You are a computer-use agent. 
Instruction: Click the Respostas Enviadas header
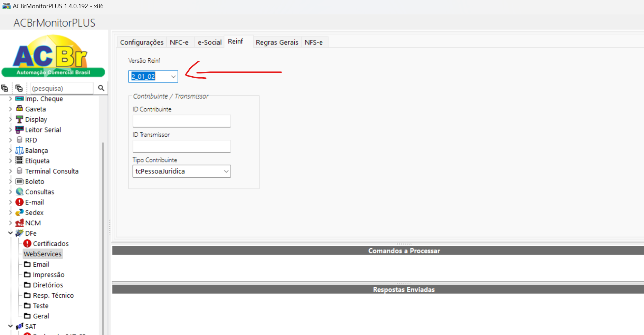click(x=378, y=289)
